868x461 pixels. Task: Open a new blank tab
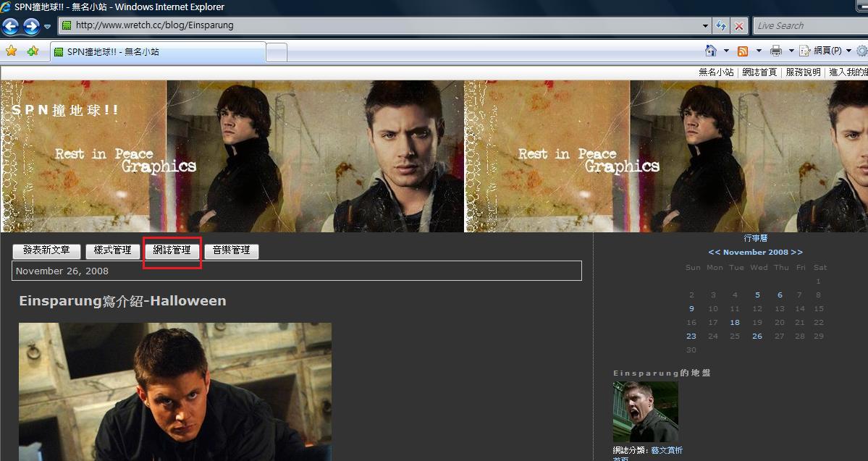tap(277, 52)
